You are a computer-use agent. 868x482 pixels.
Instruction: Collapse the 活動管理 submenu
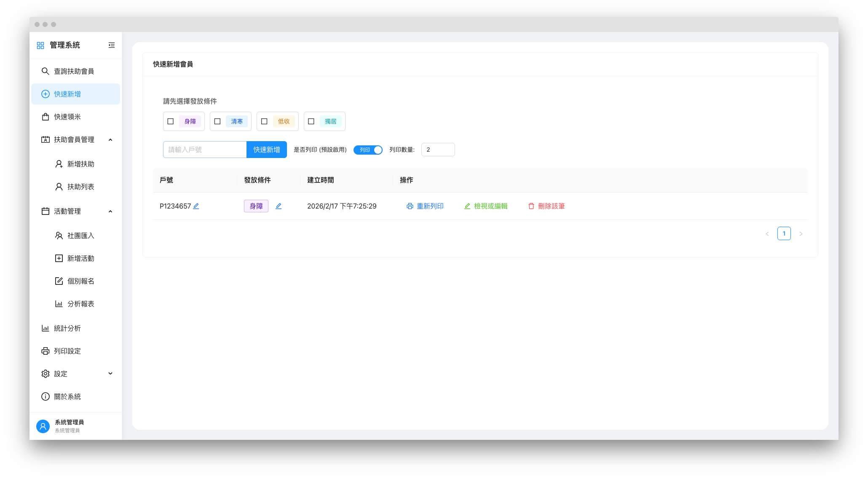click(110, 211)
